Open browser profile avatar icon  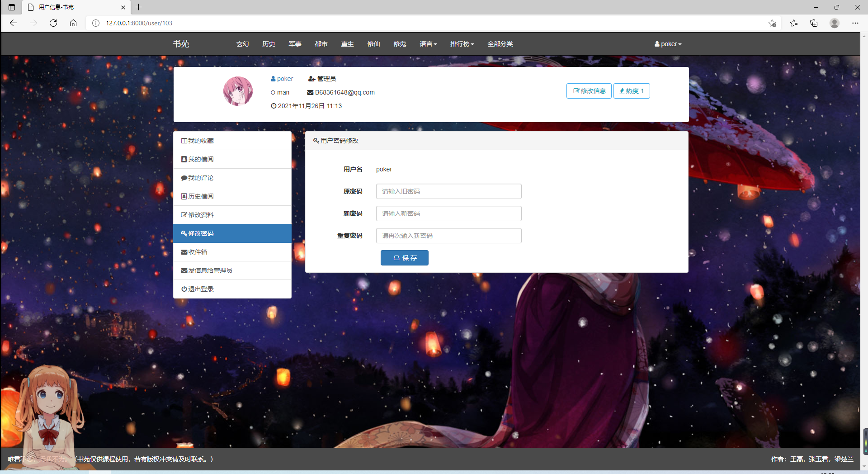pos(835,23)
